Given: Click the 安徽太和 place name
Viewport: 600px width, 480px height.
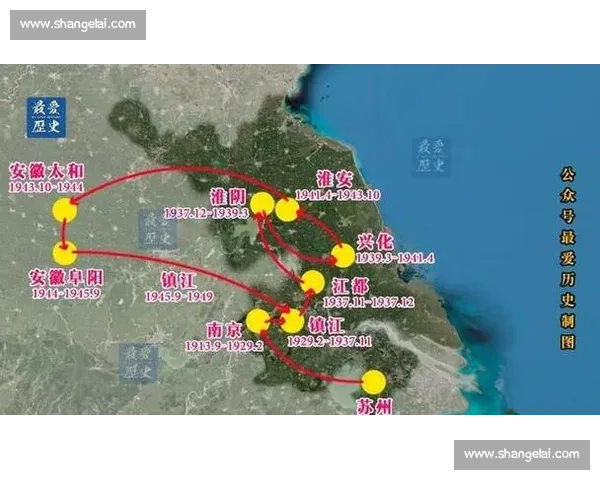Looking at the screenshot, I should [46, 171].
